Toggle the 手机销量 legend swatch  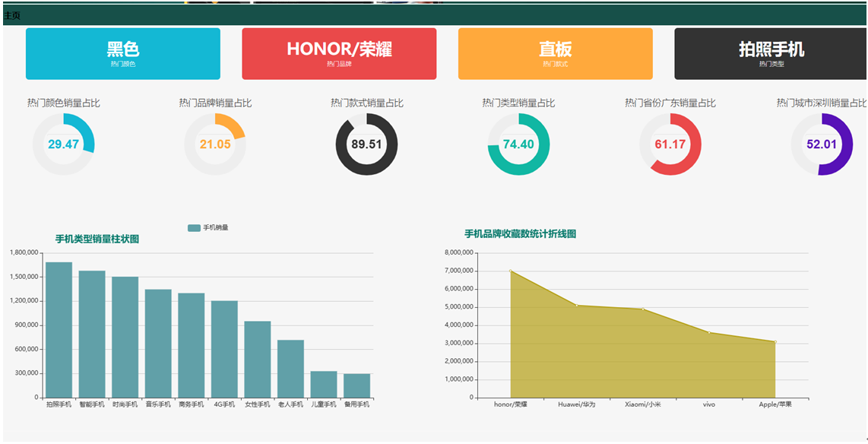point(195,227)
